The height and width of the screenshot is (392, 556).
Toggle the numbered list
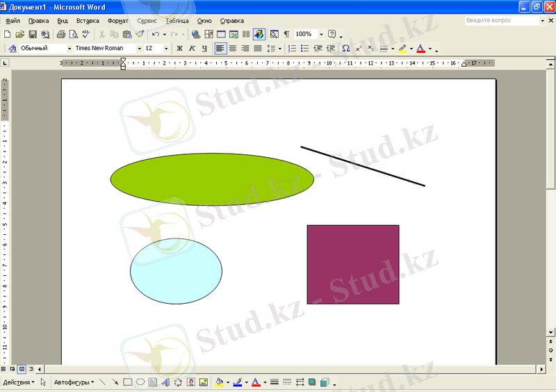(292, 48)
